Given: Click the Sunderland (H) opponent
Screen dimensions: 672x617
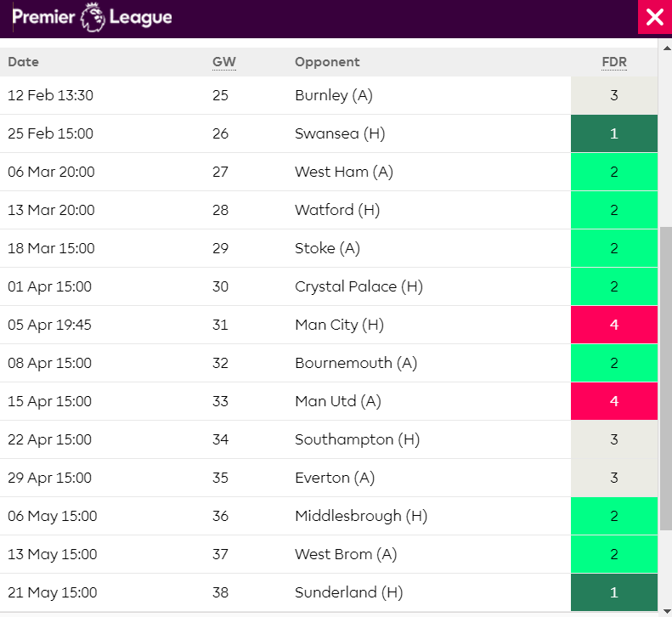Looking at the screenshot, I should tap(348, 592).
